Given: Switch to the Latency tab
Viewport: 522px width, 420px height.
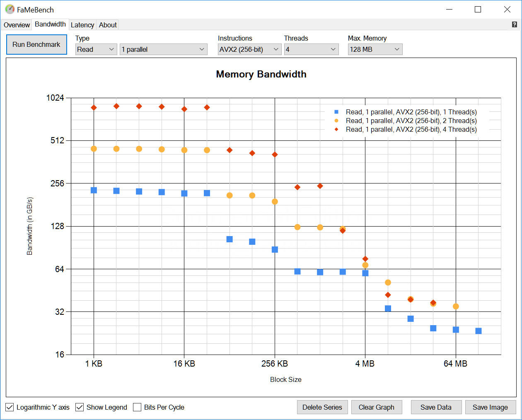Looking at the screenshot, I should (x=82, y=25).
